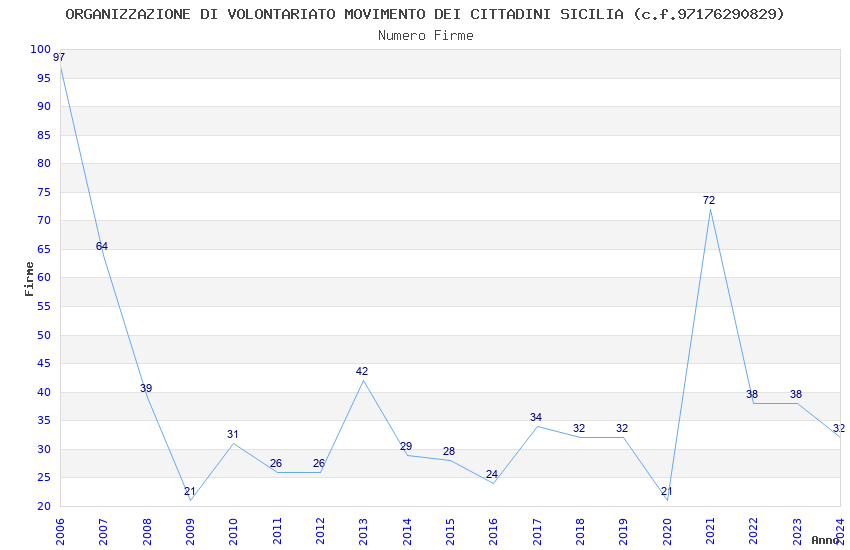Click y-axis tick label 35

coord(44,420)
